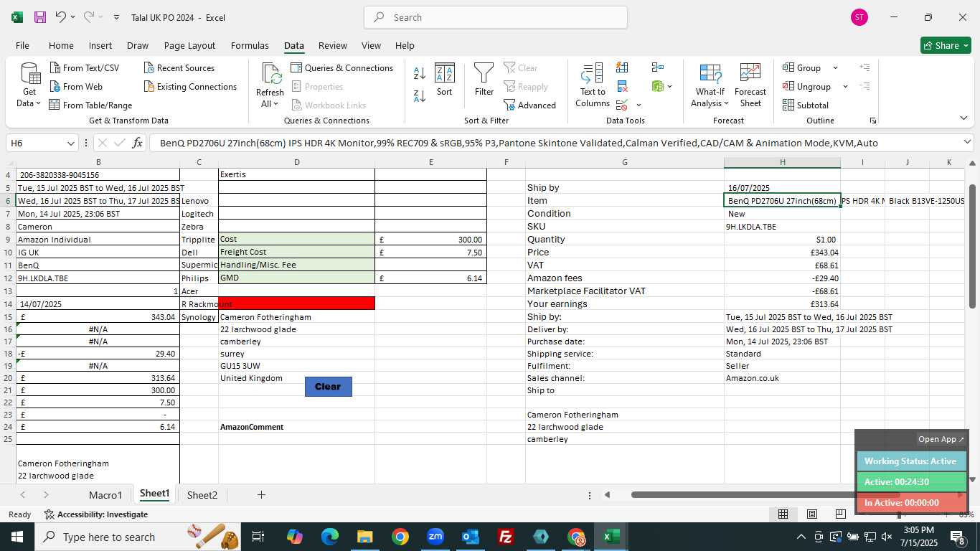980x551 pixels.
Task: Add a new sheet
Action: tap(261, 494)
